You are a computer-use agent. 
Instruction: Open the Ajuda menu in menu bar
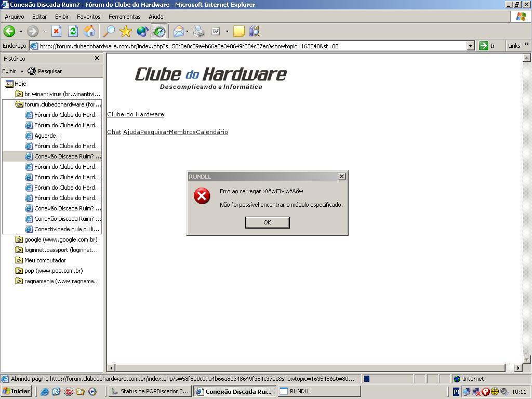156,17
